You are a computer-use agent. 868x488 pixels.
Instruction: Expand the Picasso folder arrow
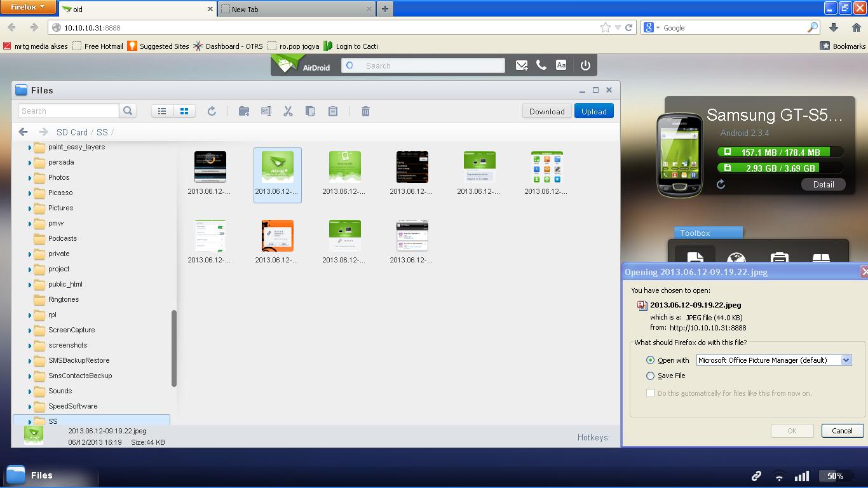pyautogui.click(x=30, y=193)
